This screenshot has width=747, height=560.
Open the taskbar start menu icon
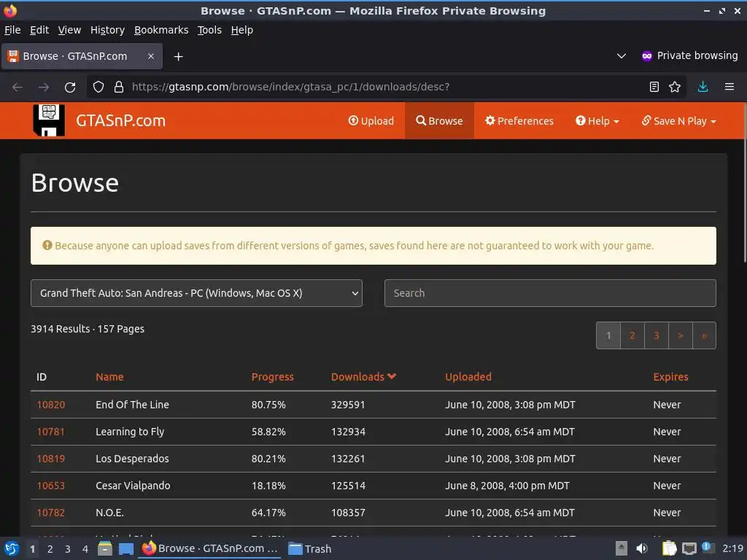pyautogui.click(x=12, y=548)
